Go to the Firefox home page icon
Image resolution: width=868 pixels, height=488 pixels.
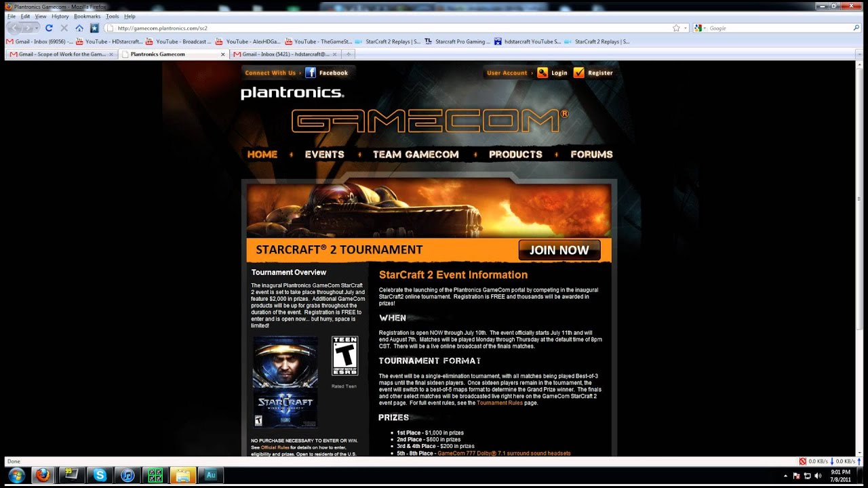[79, 28]
